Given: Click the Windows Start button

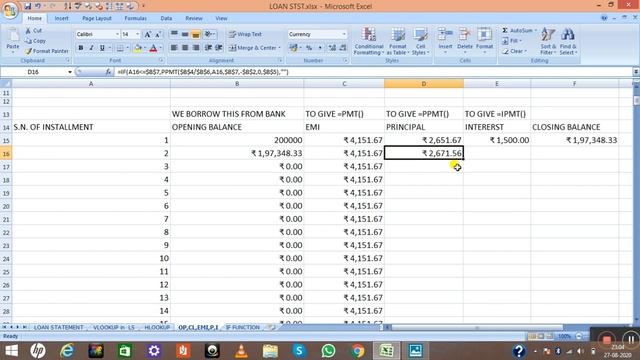Looking at the screenshot, I should coord(11,351).
